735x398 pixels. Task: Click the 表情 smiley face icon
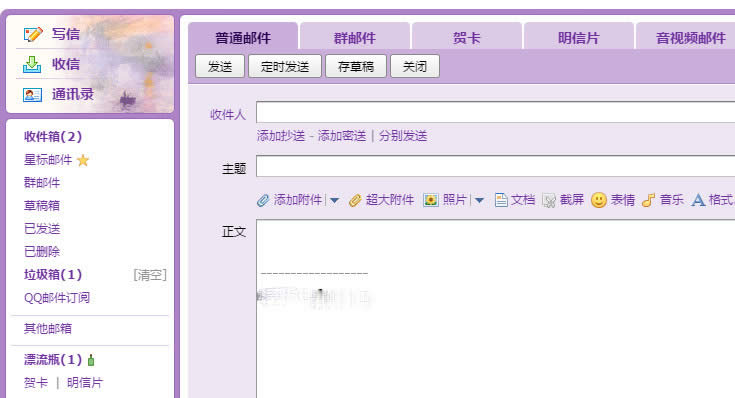[599, 200]
